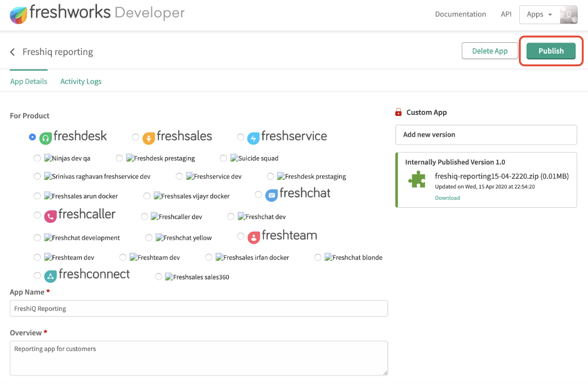This screenshot has width=588, height=384.
Task: Click the Freshworks Developer logo
Action: pos(97,13)
